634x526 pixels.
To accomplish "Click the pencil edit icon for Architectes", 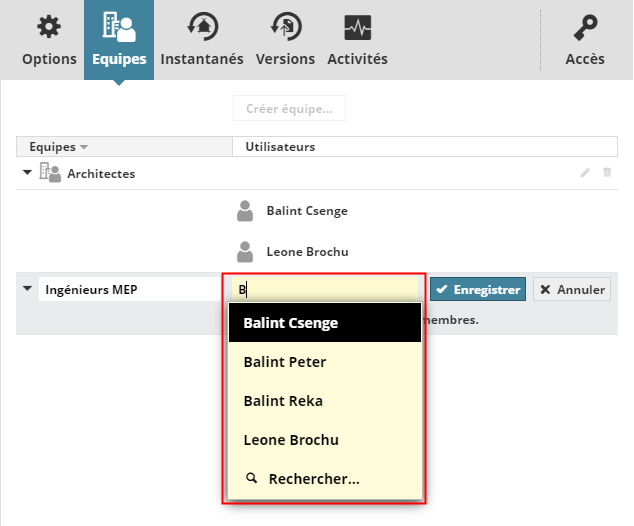I will point(586,173).
